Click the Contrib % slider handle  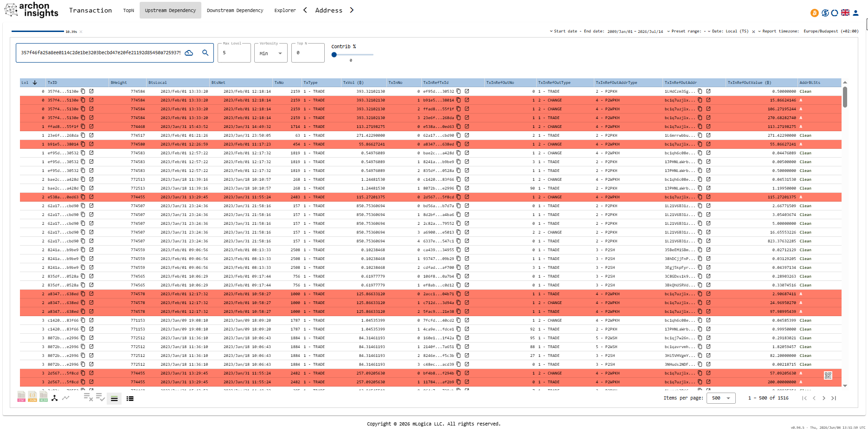[334, 55]
